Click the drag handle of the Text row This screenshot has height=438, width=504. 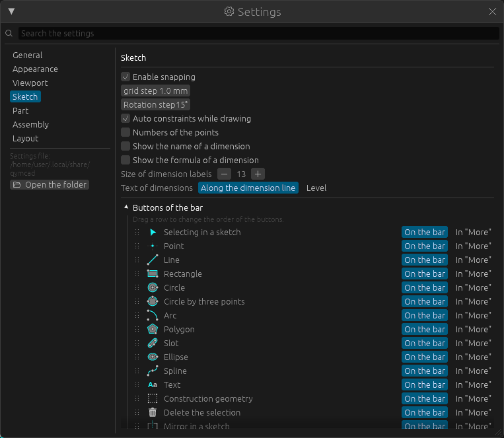pos(137,384)
